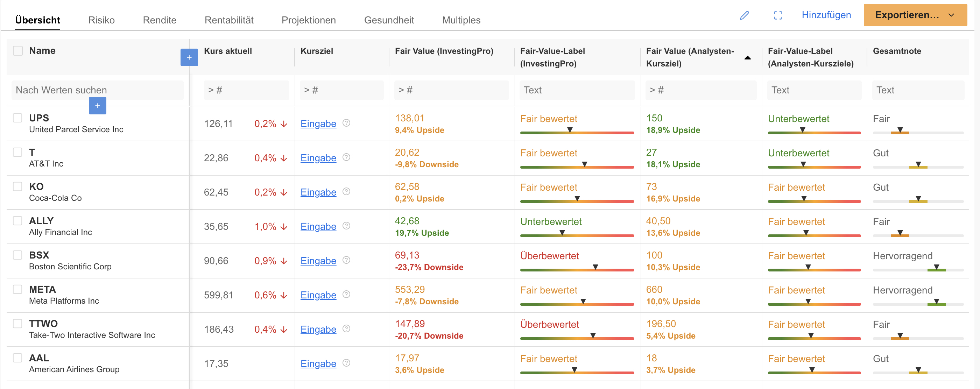The width and height of the screenshot is (980, 389).
Task: Click the Kursziel column header
Action: tap(317, 51)
